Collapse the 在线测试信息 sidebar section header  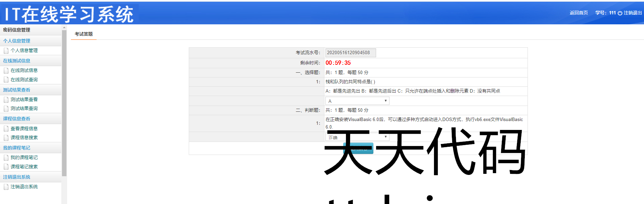[17, 61]
